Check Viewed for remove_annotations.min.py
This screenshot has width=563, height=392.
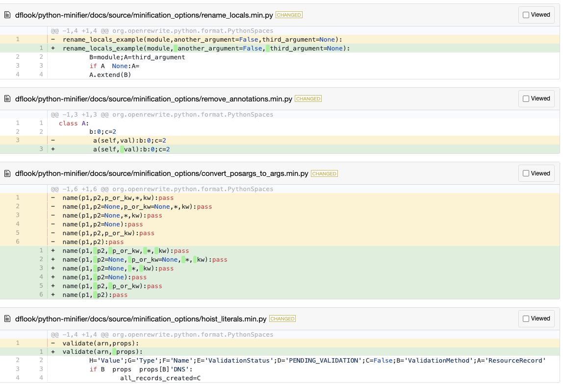526,98
